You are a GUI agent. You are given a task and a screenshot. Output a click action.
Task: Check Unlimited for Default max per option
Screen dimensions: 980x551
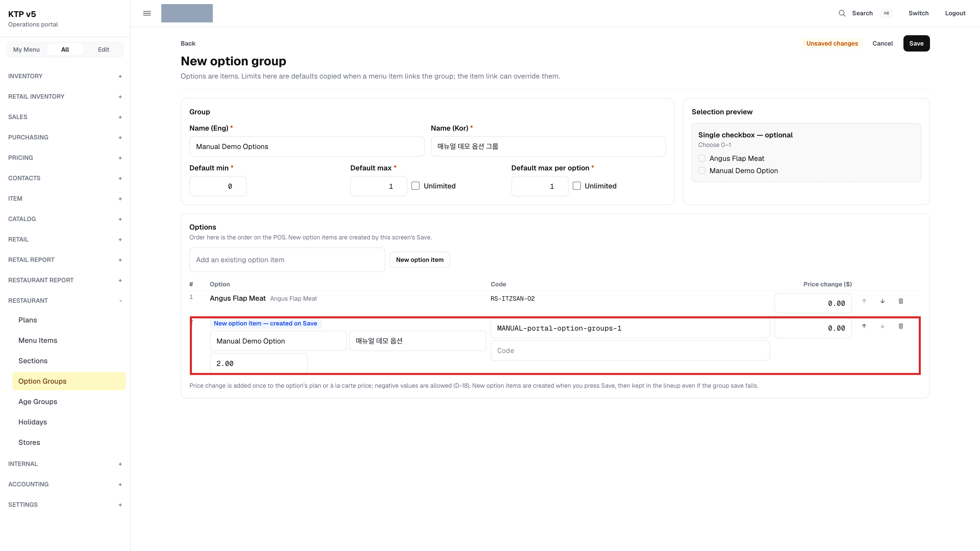point(577,186)
